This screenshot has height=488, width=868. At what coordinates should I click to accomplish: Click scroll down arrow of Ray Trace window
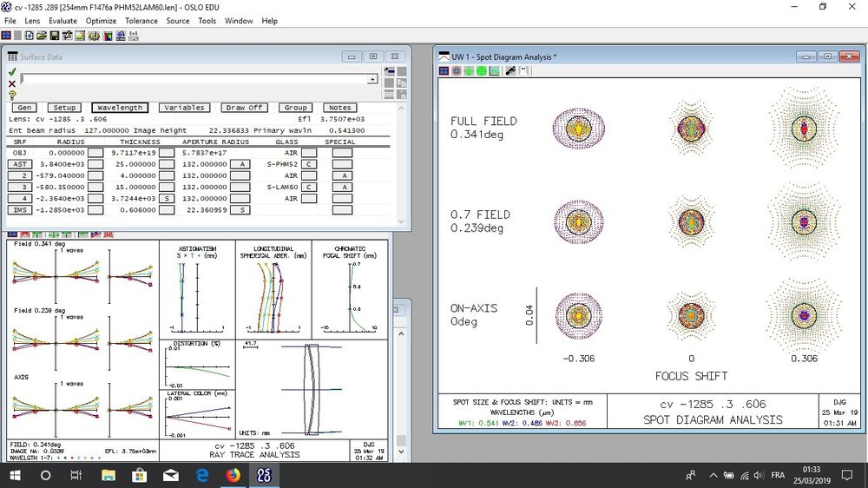tap(401, 452)
